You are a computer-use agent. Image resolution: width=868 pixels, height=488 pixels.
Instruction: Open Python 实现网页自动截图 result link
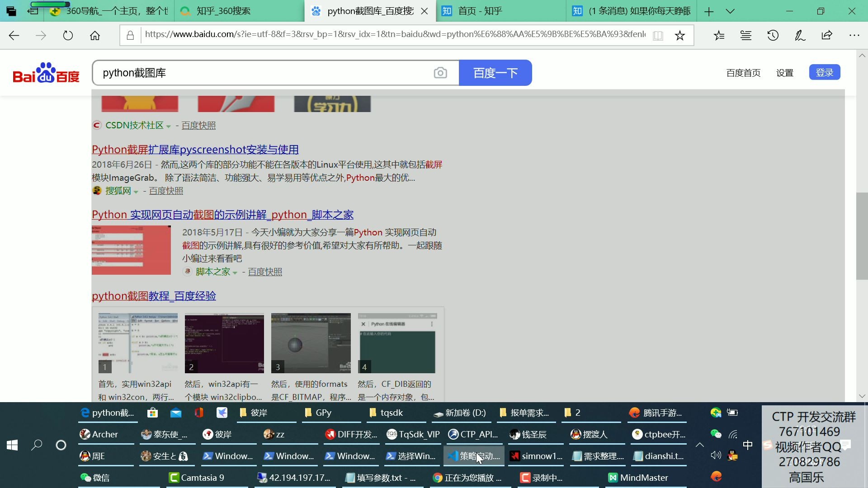point(222,215)
